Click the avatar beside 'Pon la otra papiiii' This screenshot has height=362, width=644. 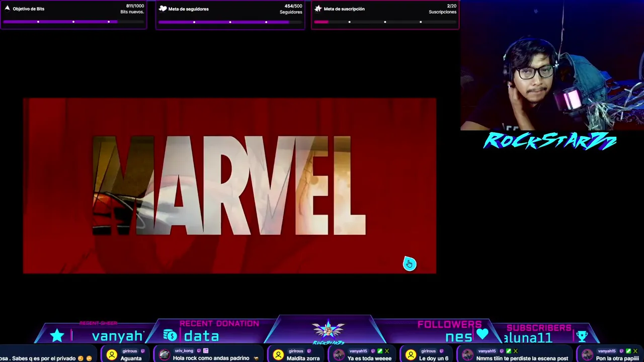point(587,355)
